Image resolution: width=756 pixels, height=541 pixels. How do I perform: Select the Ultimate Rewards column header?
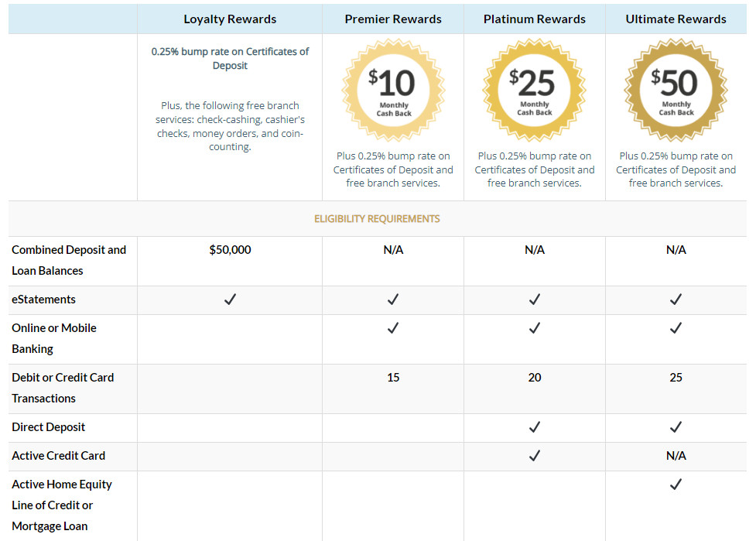676,19
